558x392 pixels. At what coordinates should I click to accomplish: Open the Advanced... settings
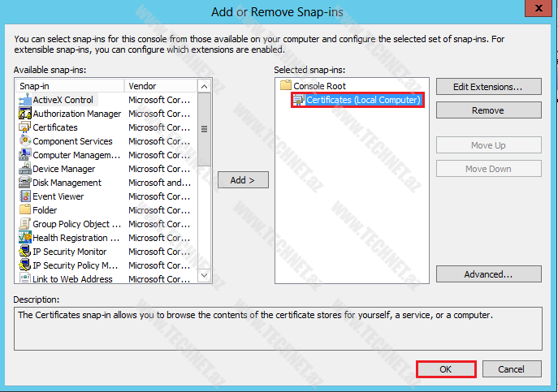coord(487,274)
